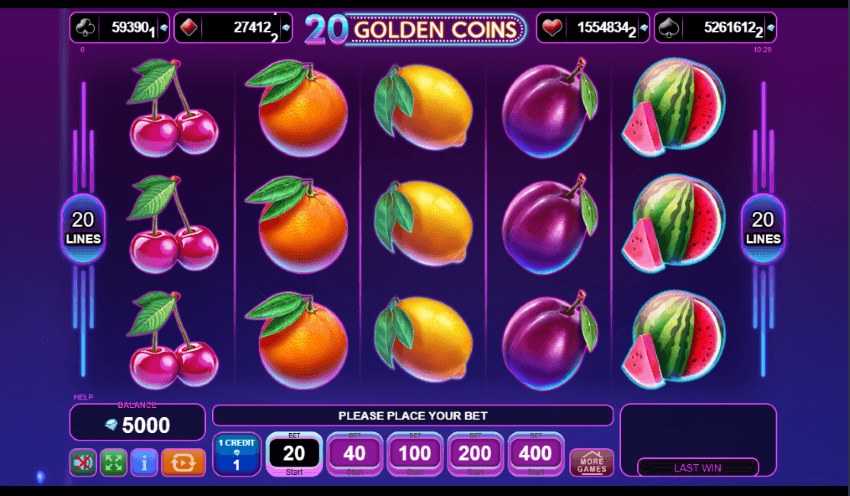Change the 1 Credit denomination button
Image resolution: width=850 pixels, height=496 pixels.
(236, 454)
